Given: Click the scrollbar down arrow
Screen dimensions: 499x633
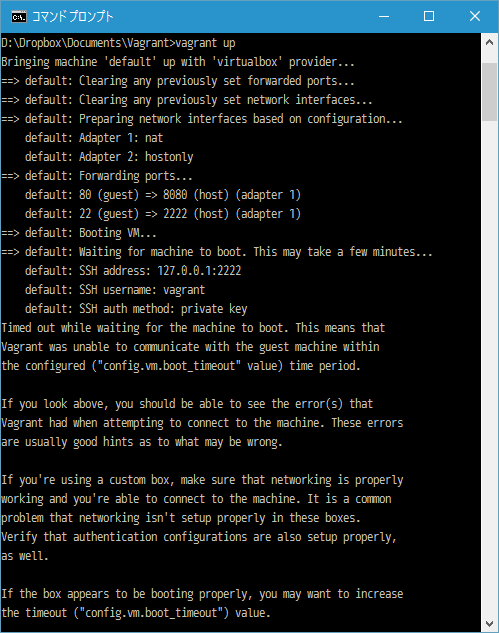Looking at the screenshot, I should (489, 624).
